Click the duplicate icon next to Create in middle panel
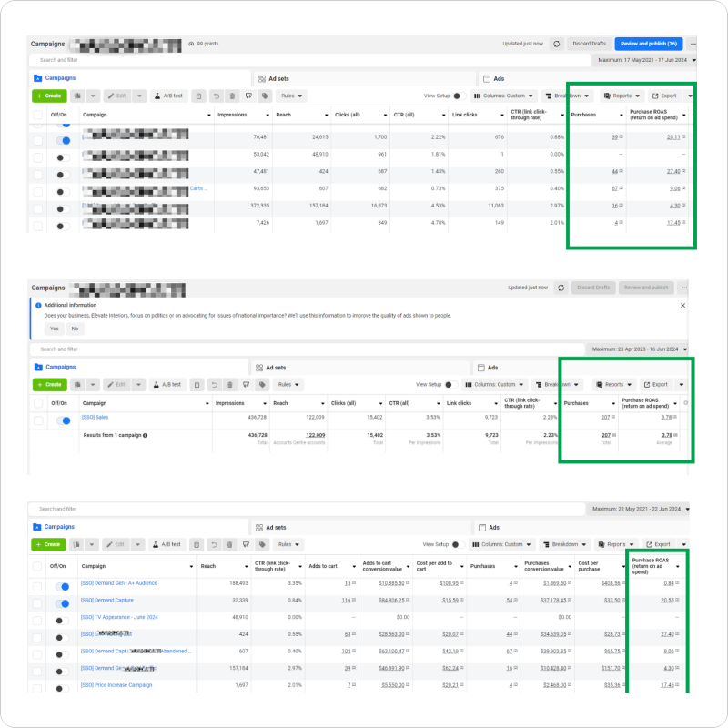Viewport: 728px width, 728px height. click(x=78, y=385)
